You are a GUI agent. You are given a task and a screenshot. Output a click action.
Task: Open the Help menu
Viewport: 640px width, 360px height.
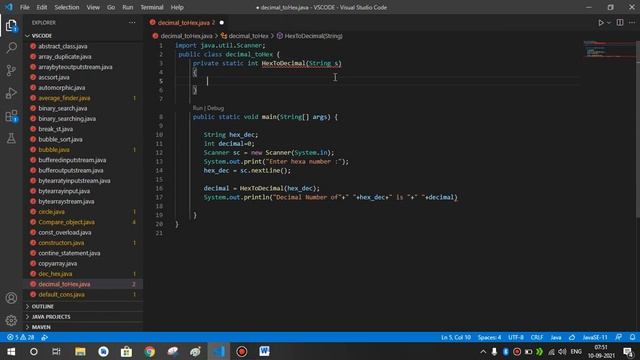[x=177, y=7]
